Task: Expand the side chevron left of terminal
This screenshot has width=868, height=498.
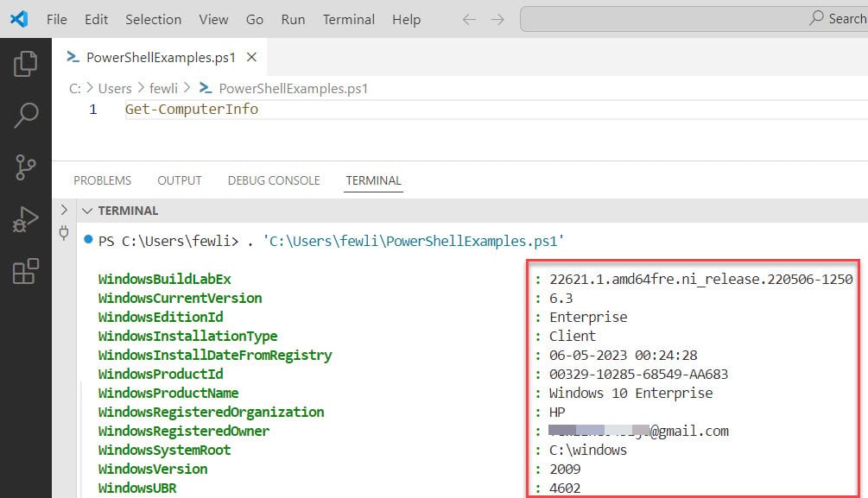Action: [64, 210]
